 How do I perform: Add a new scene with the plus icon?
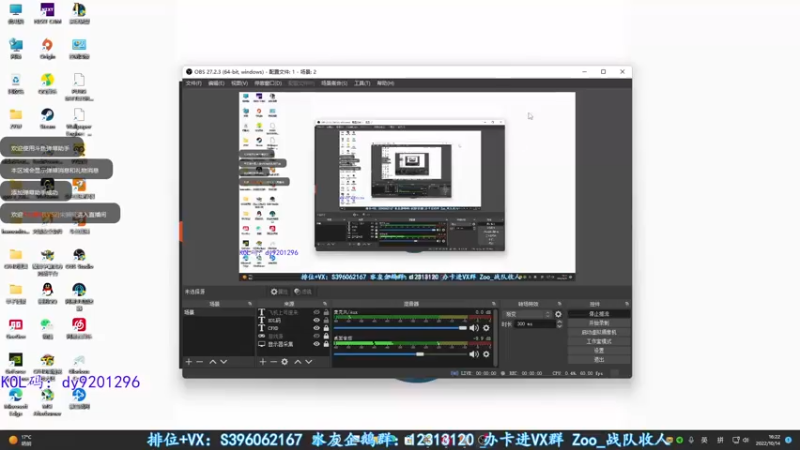coord(189,362)
